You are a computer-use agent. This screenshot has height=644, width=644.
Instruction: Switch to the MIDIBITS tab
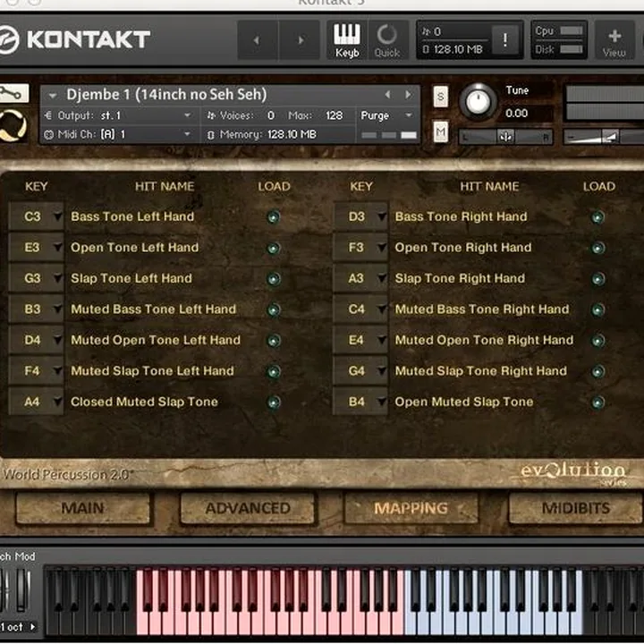point(576,508)
